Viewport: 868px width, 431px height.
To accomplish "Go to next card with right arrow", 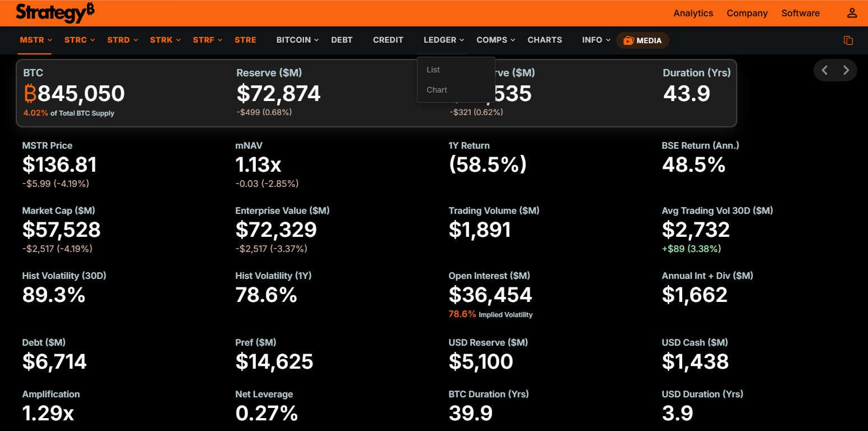I will click(846, 70).
